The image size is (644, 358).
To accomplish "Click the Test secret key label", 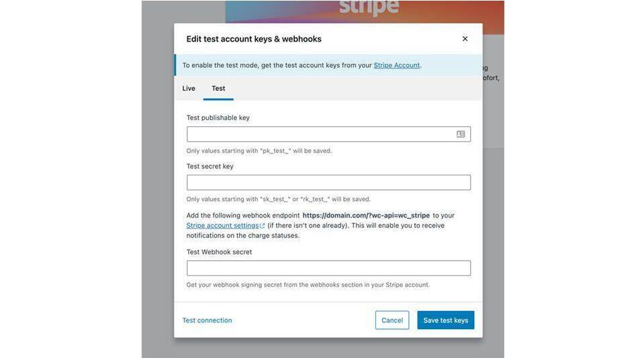I will pos(210,167).
